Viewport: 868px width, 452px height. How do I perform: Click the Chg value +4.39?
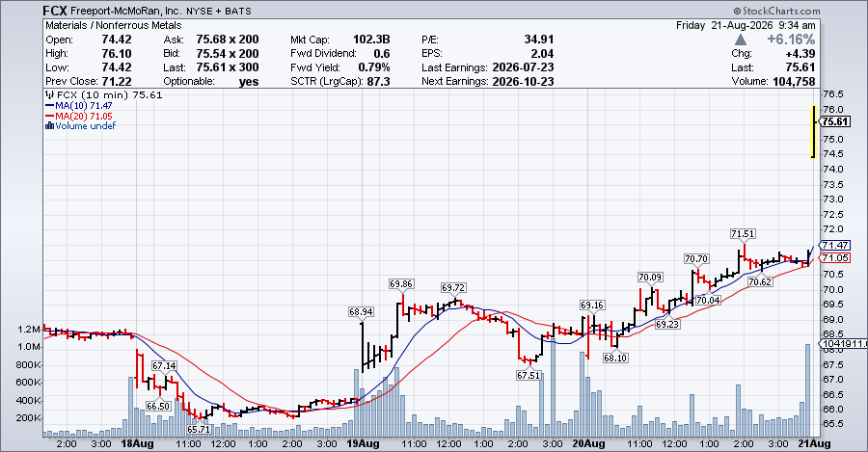(x=800, y=54)
